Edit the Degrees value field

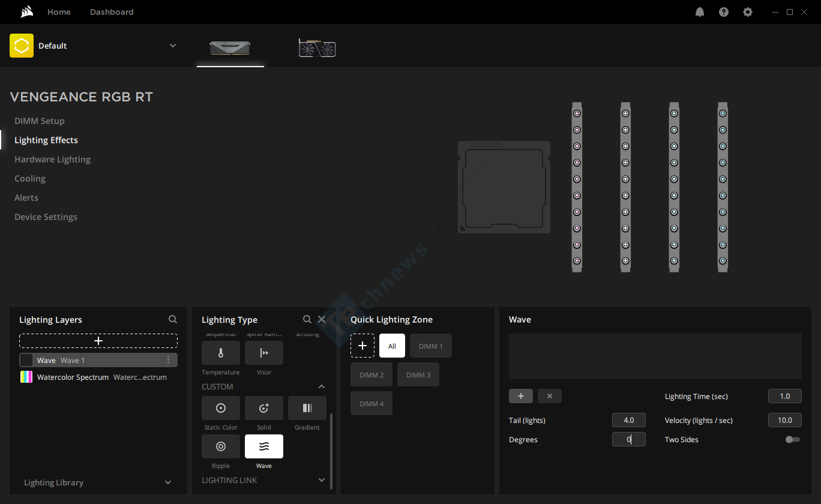coord(629,439)
